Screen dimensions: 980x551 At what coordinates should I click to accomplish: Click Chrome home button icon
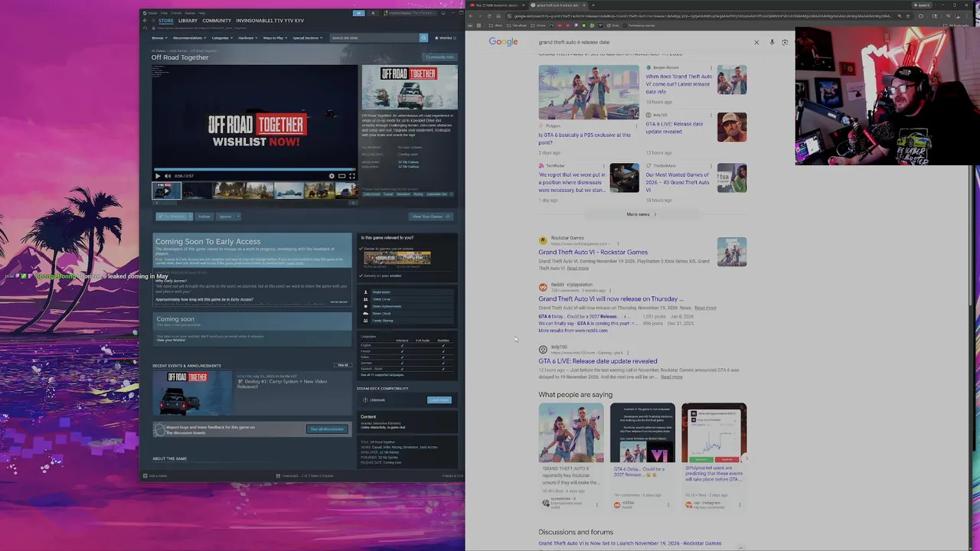498,16
